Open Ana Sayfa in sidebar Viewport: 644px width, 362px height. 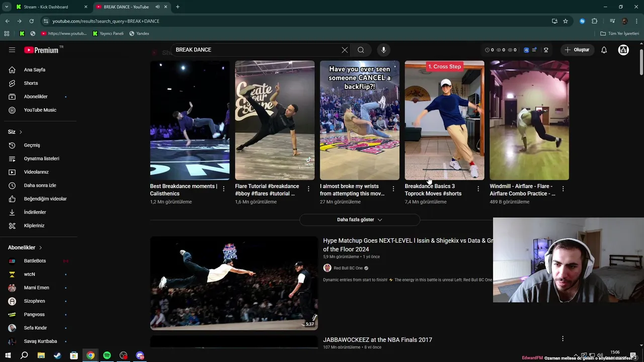pyautogui.click(x=35, y=70)
